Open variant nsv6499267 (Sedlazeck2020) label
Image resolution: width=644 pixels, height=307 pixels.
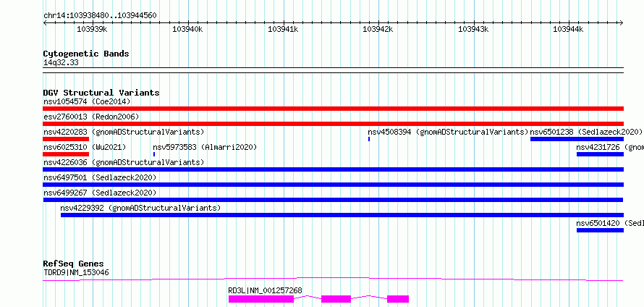pyautogui.click(x=100, y=193)
